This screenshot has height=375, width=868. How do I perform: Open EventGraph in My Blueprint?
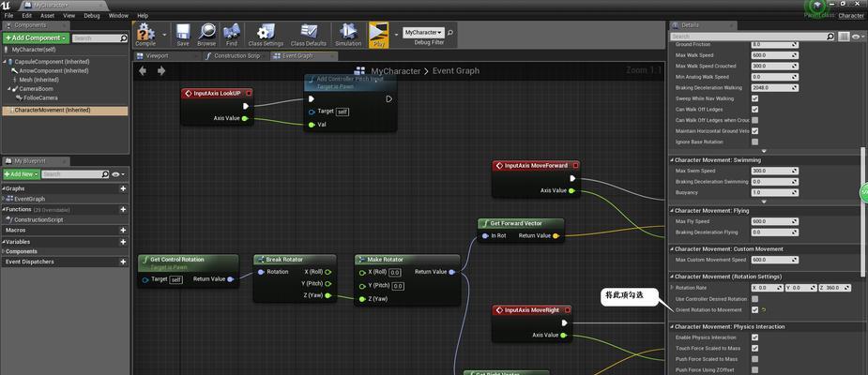click(29, 199)
